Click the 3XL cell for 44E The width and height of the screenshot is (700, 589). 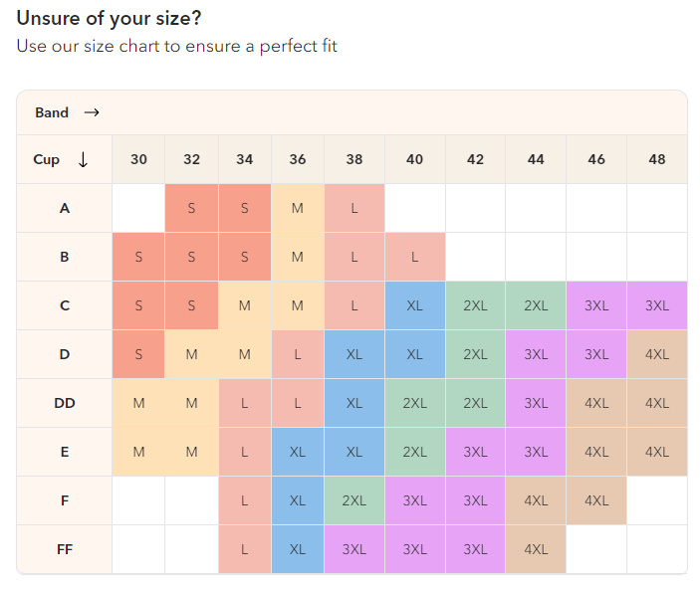point(536,452)
